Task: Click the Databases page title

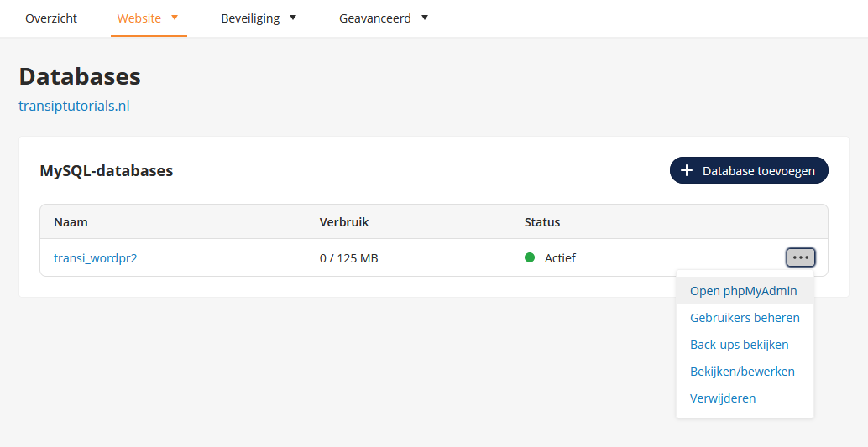Action: pos(80,76)
